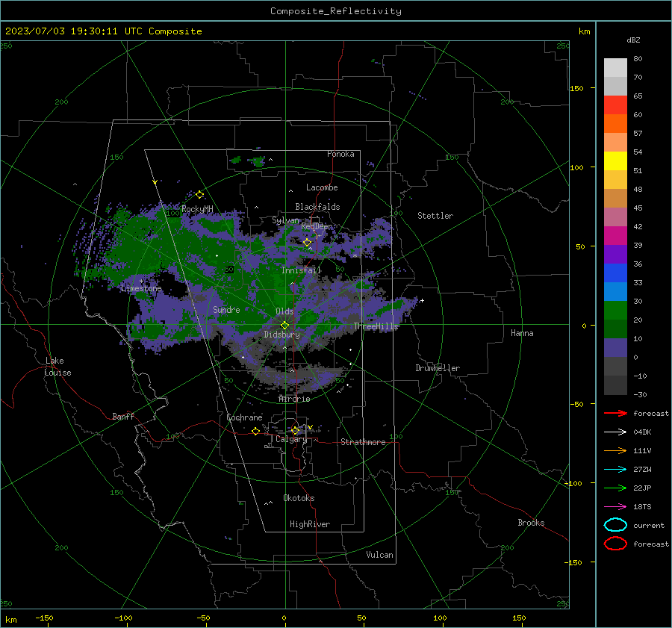
Task: Click the '2023/07/03 19:30:11 UTC Composite' timestamp
Action: point(103,31)
